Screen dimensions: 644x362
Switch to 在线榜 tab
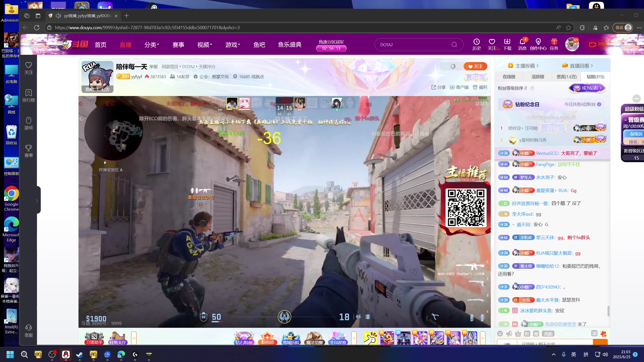509,77
